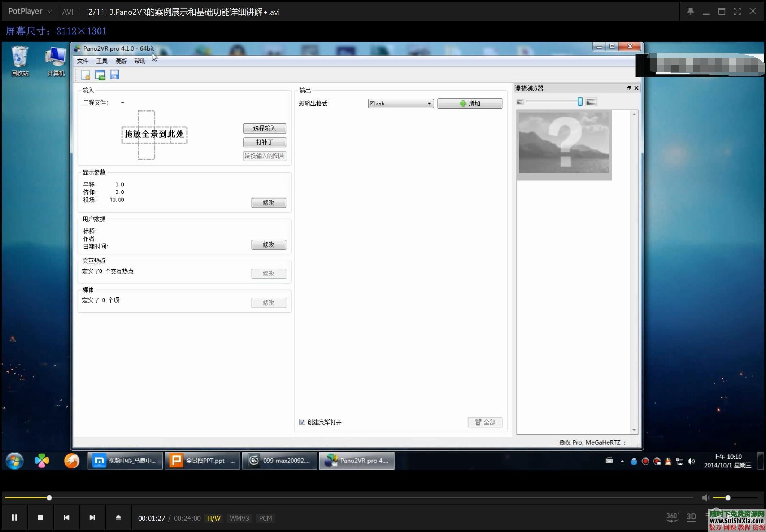Click the PotPlayer seek progress bar
Image resolution: width=766 pixels, height=532 pixels.
348,498
